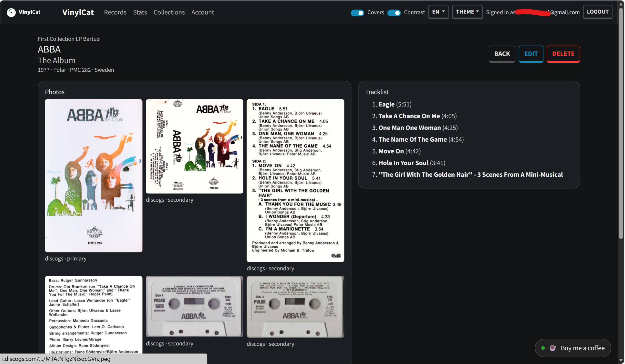Open the primary ABBA album cover photo

(x=94, y=176)
